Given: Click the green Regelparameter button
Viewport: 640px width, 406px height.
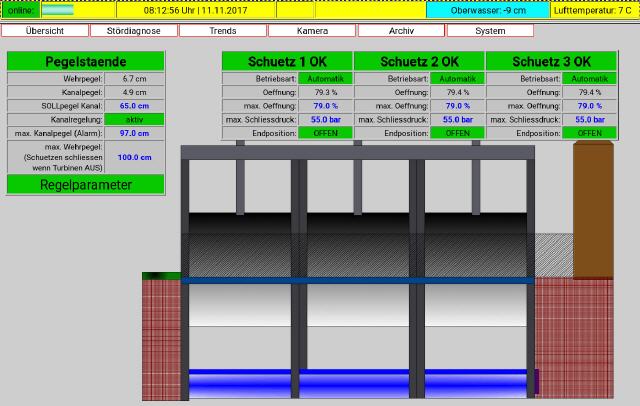Looking at the screenshot, I should pos(86,185).
